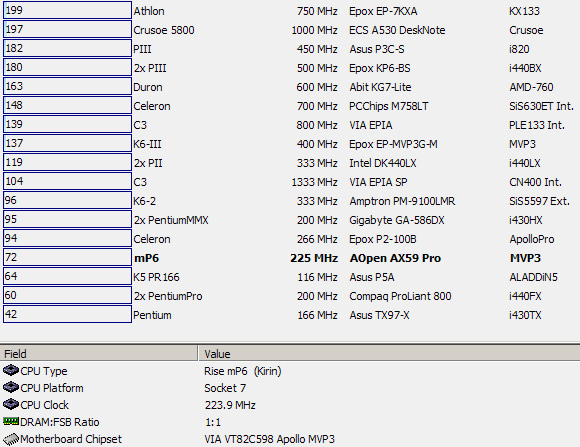580x447 pixels.
Task: Select the score bar showing 42
Action: pyautogui.click(x=67, y=314)
